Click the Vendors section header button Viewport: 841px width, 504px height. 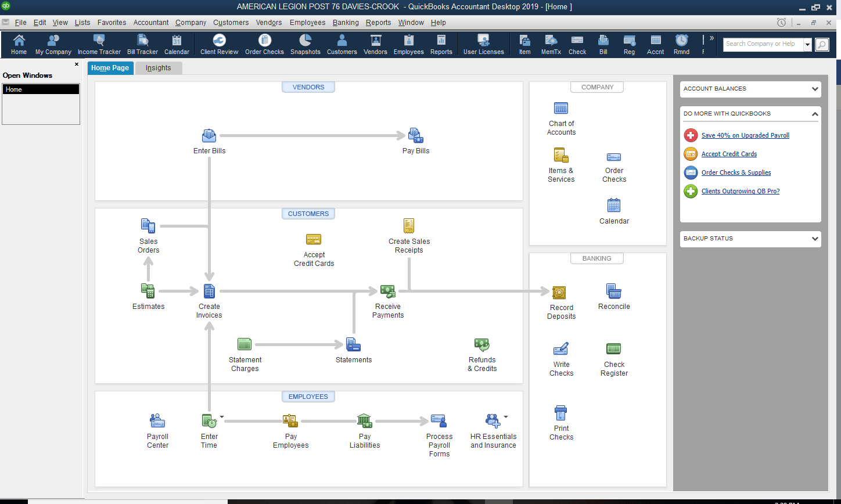[308, 87]
